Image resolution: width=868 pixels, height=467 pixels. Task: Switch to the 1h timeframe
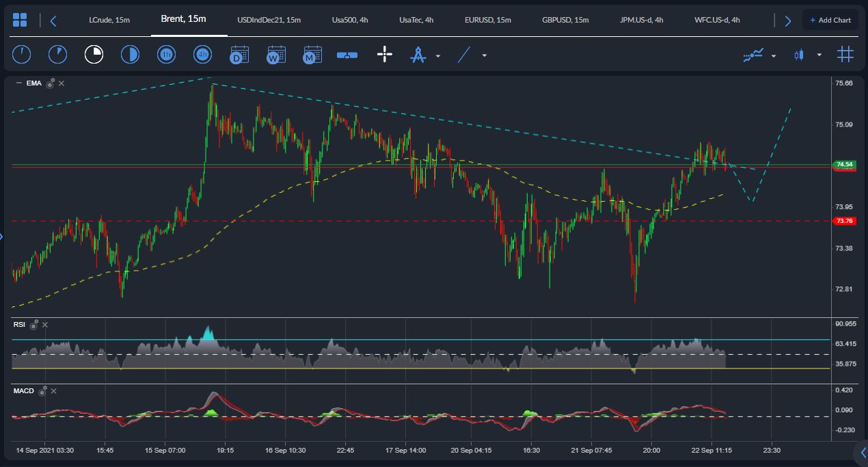click(166, 55)
